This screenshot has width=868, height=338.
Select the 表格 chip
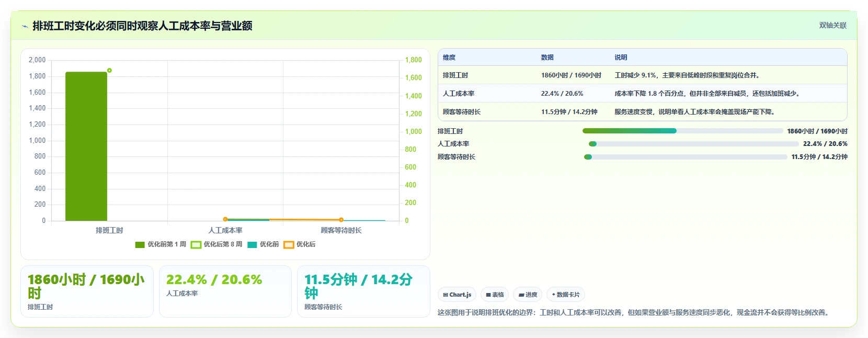pos(495,295)
